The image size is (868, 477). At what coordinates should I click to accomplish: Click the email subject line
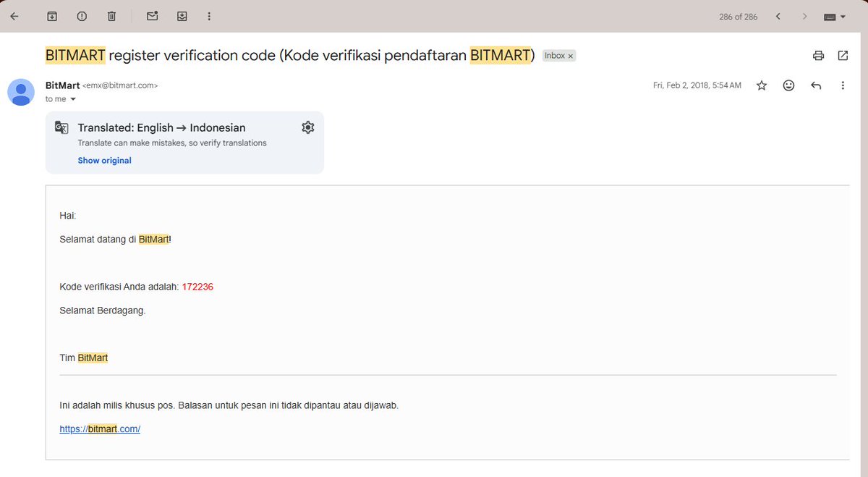click(290, 56)
